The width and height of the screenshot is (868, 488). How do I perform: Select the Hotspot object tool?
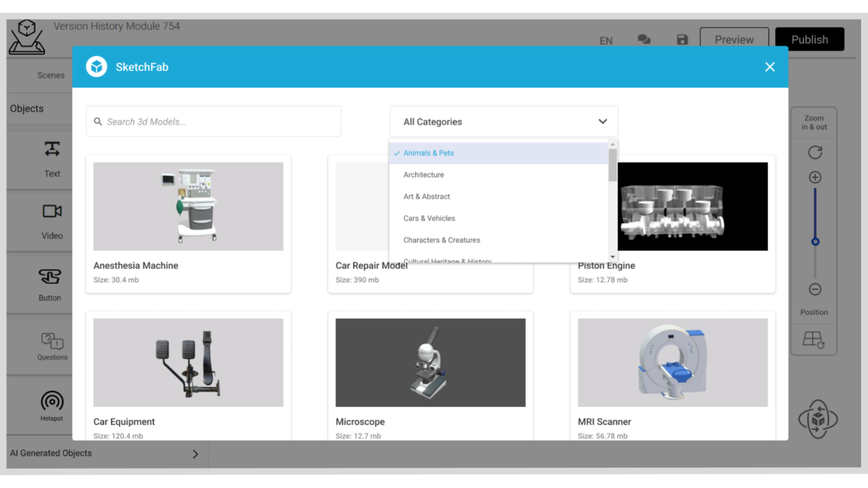coord(52,406)
